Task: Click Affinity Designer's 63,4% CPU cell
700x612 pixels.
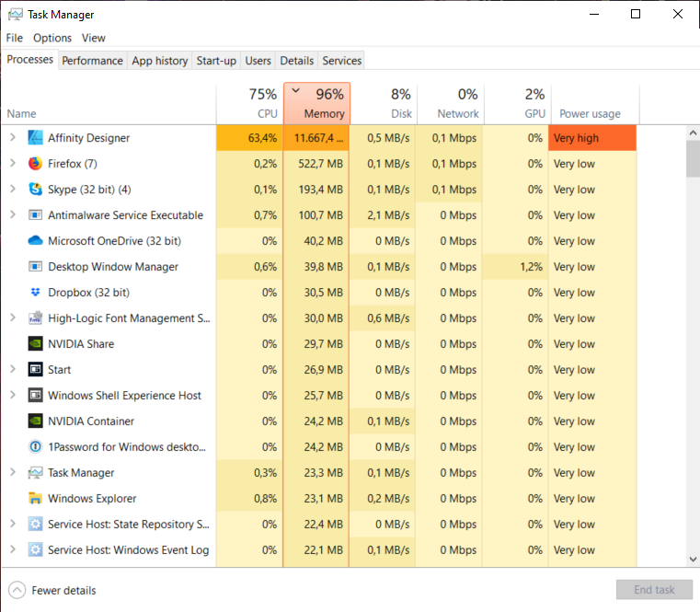Action: [249, 138]
